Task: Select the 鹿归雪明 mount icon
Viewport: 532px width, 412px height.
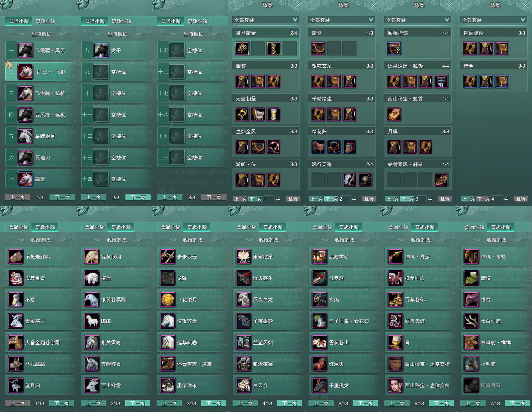Action: point(320,257)
